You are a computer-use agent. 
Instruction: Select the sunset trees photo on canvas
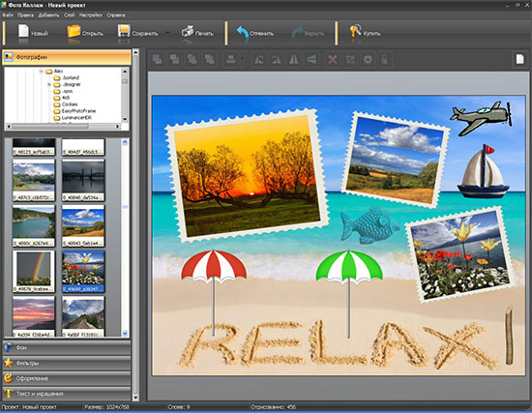[247, 175]
